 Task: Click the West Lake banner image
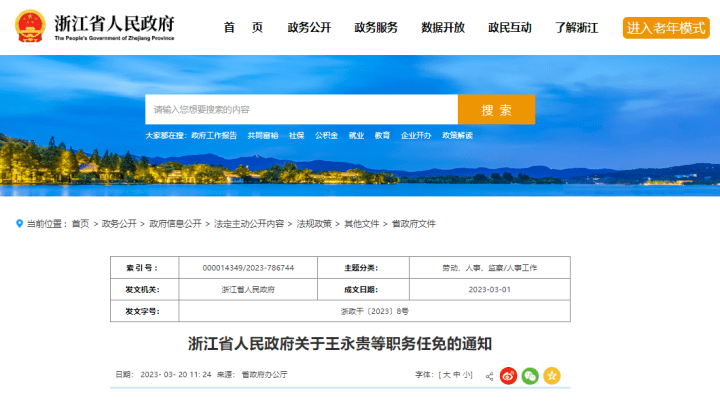360,126
